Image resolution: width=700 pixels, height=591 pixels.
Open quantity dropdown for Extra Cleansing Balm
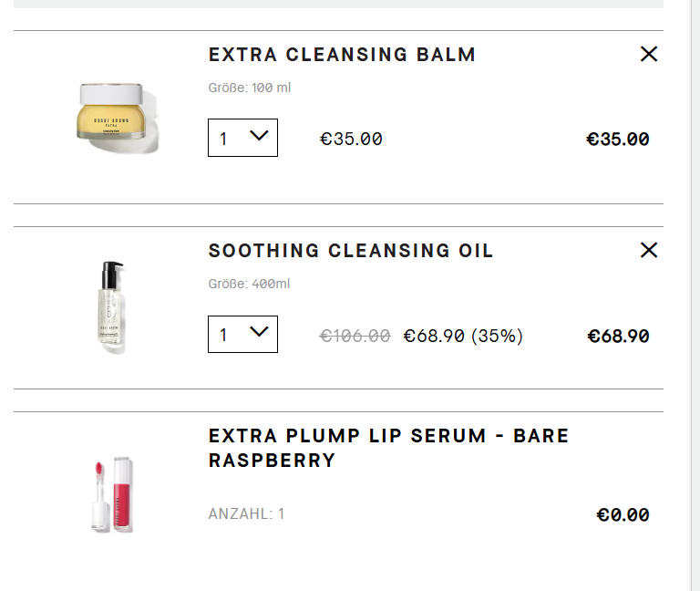pyautogui.click(x=242, y=138)
